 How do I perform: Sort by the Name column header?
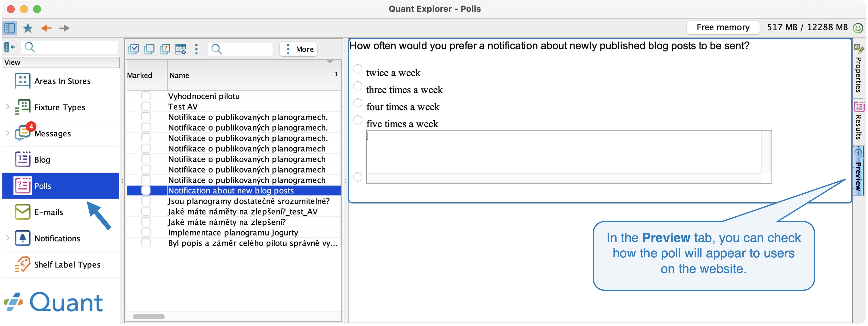pos(254,76)
